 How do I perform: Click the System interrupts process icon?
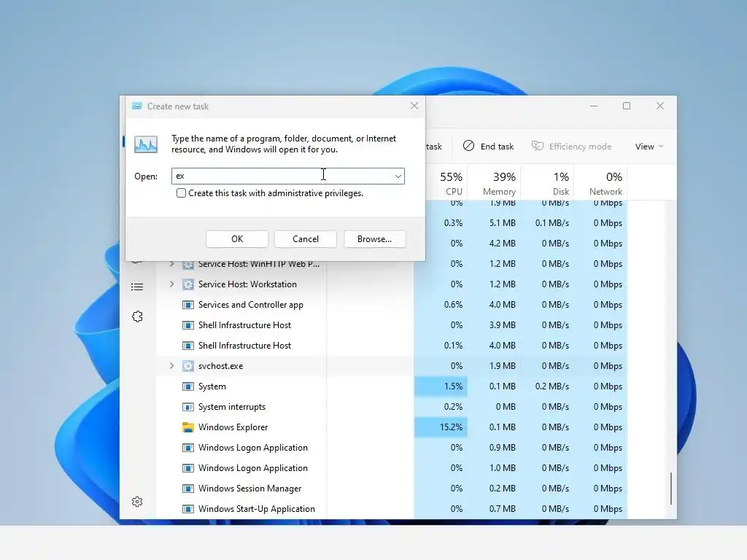click(x=188, y=407)
